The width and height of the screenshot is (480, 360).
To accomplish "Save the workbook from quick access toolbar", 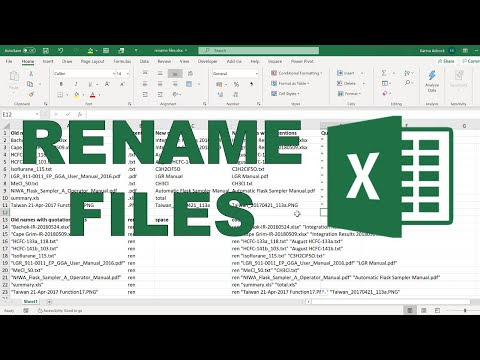I will pyautogui.click(x=46, y=50).
